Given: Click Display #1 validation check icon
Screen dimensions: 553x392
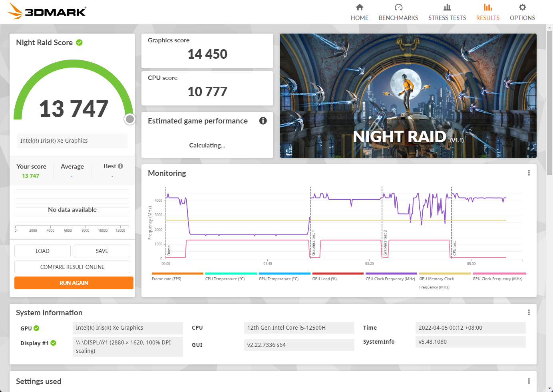Looking at the screenshot, I should pos(54,343).
